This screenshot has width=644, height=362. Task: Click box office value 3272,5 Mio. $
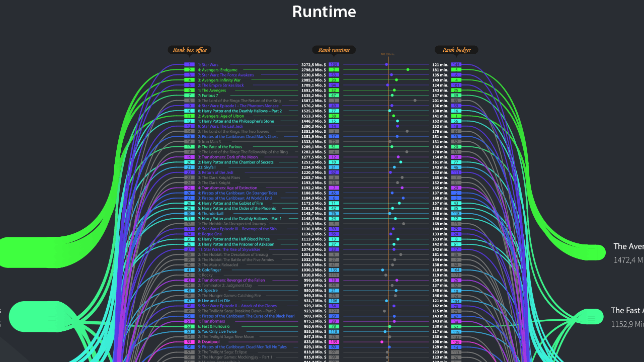coord(313,65)
